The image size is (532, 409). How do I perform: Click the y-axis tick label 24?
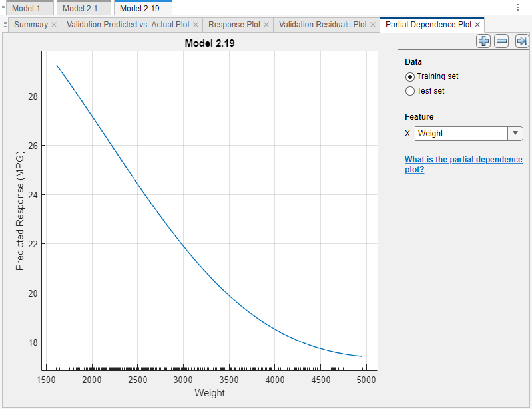pos(33,195)
